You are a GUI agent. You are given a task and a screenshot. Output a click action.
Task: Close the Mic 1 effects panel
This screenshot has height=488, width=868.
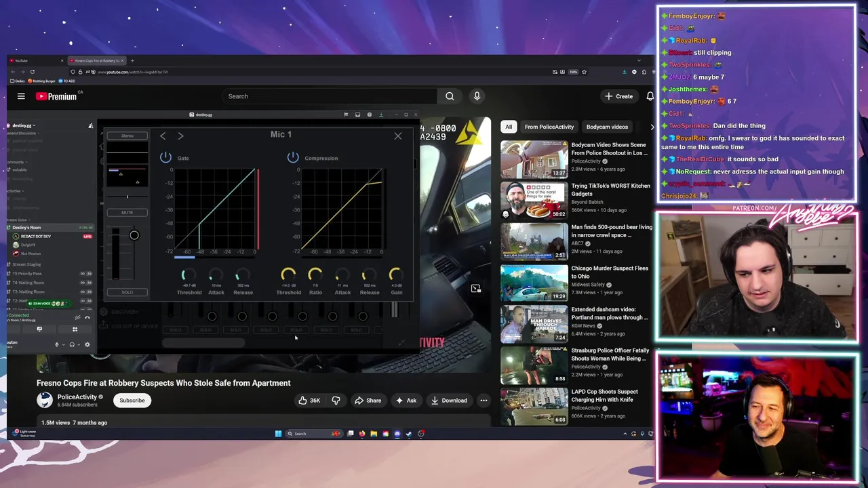(398, 136)
